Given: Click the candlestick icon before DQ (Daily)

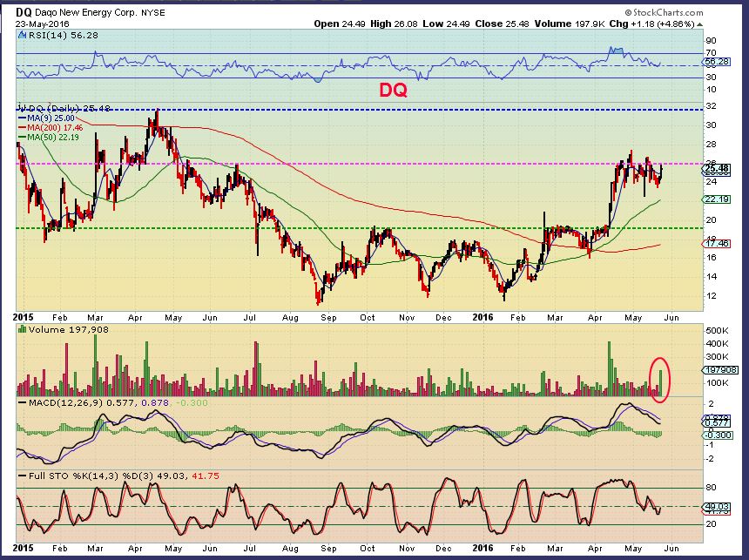Looking at the screenshot, I should click(21, 107).
